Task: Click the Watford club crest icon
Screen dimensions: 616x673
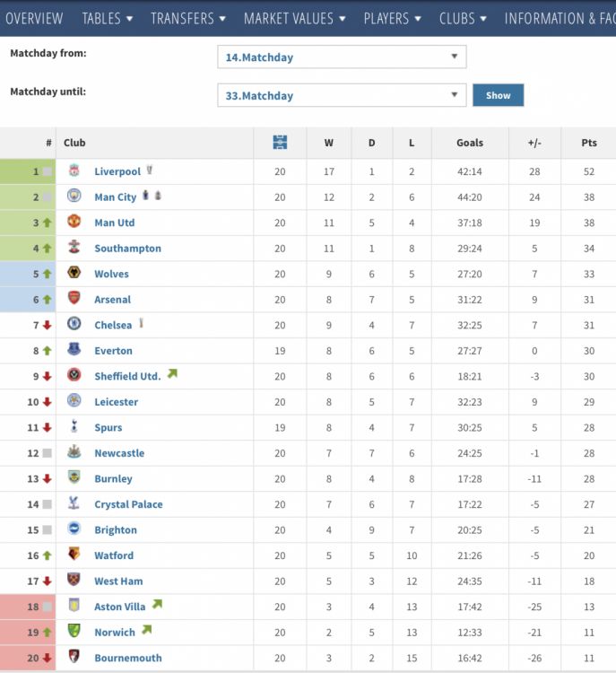Action: click(x=74, y=555)
